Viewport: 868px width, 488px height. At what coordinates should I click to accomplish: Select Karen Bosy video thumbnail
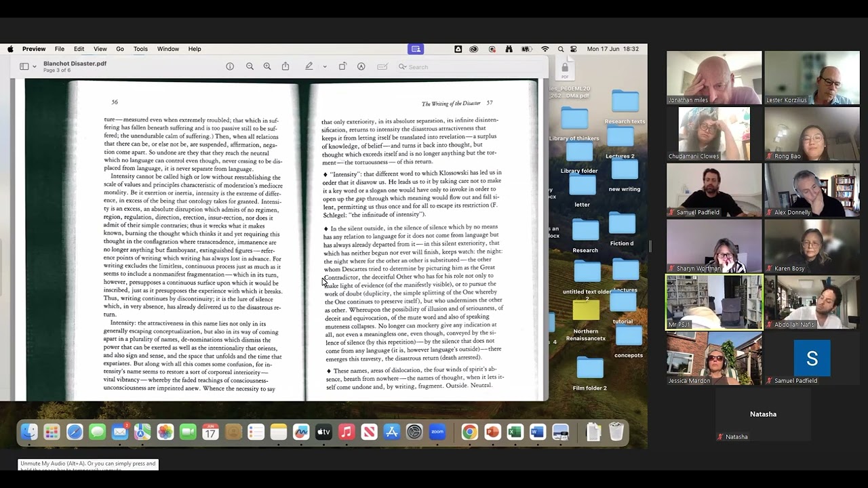812,247
